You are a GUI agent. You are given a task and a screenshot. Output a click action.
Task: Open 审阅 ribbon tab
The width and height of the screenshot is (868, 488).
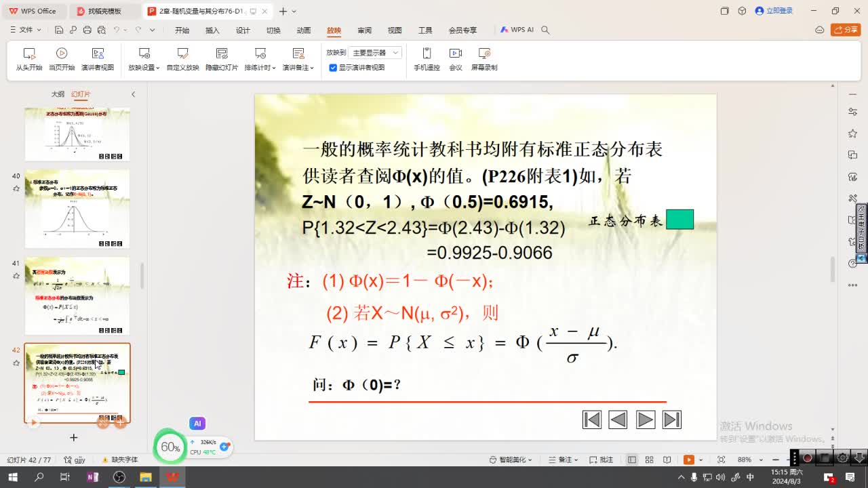click(x=364, y=30)
